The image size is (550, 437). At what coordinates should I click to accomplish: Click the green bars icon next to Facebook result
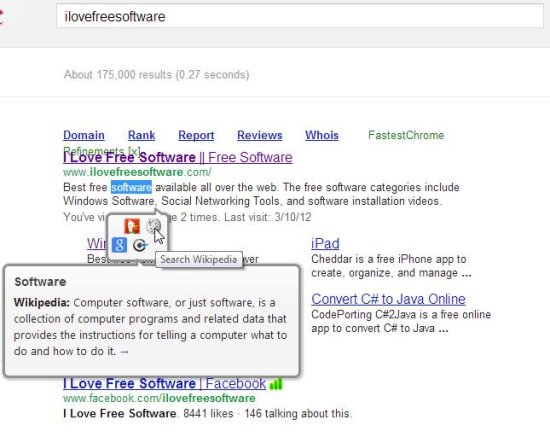[x=276, y=384]
